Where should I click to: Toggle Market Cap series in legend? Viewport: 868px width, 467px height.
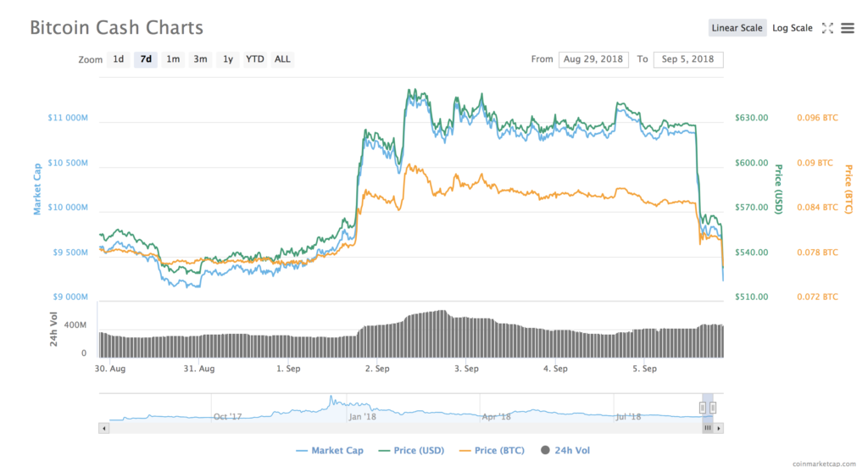point(329,450)
